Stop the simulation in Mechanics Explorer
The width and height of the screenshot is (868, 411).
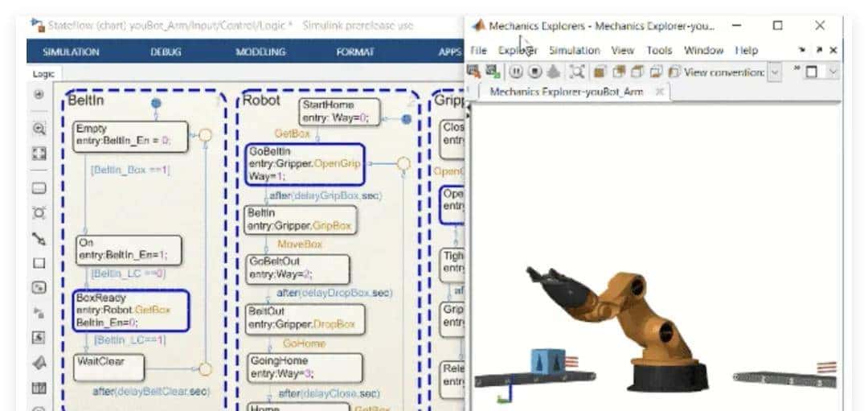click(534, 72)
